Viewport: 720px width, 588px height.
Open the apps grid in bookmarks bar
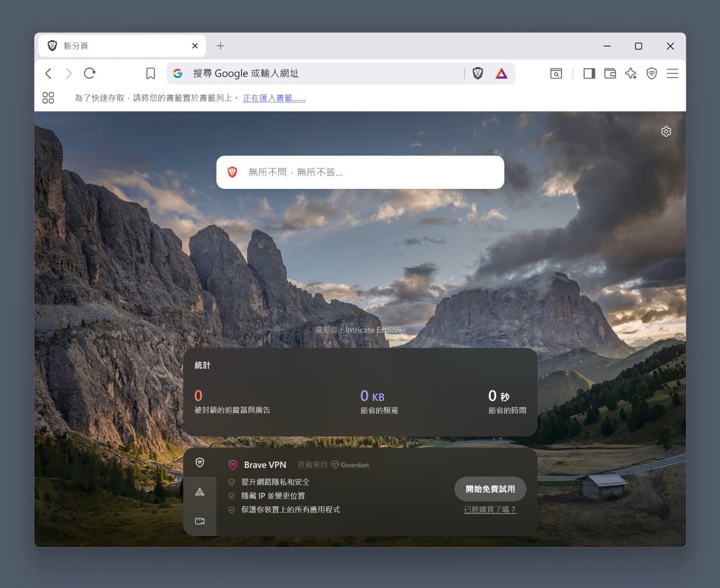pos(48,98)
